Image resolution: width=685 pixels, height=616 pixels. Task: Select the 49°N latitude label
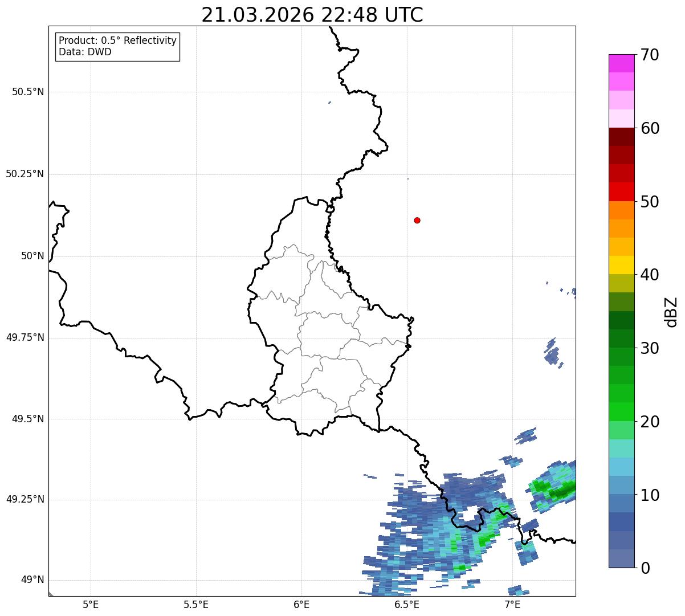coord(32,580)
